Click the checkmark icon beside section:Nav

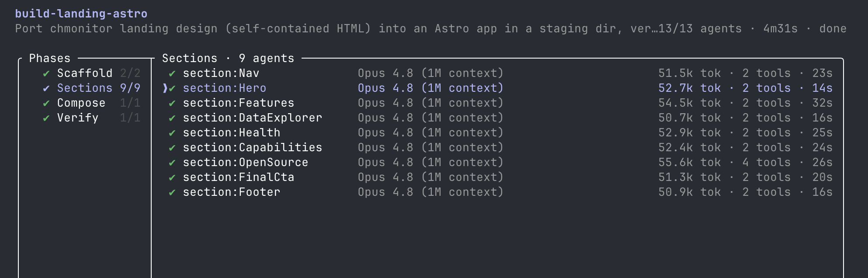pos(172,73)
